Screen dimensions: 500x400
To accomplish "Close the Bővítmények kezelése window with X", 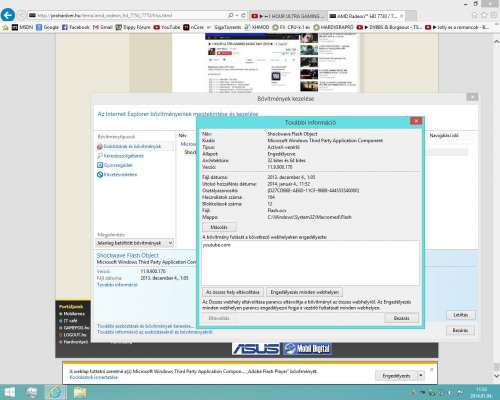I will 472,97.
